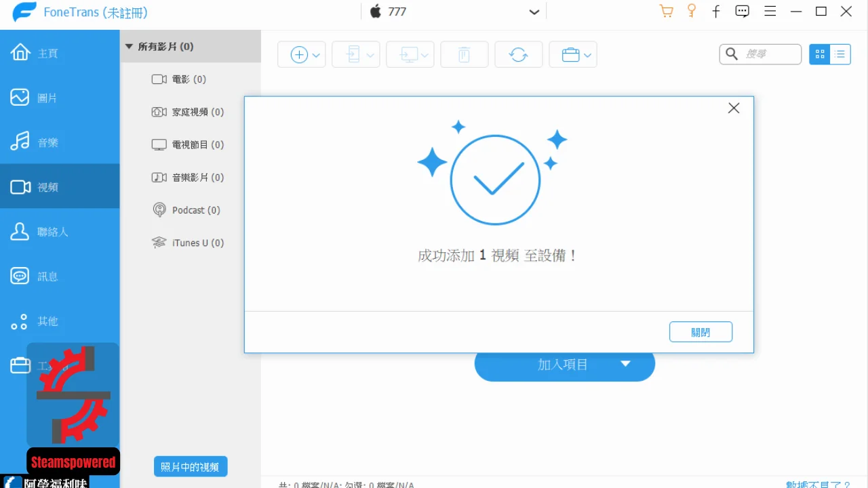Open the shopping cart purchase icon
This screenshot has height=488, width=868.
point(667,12)
